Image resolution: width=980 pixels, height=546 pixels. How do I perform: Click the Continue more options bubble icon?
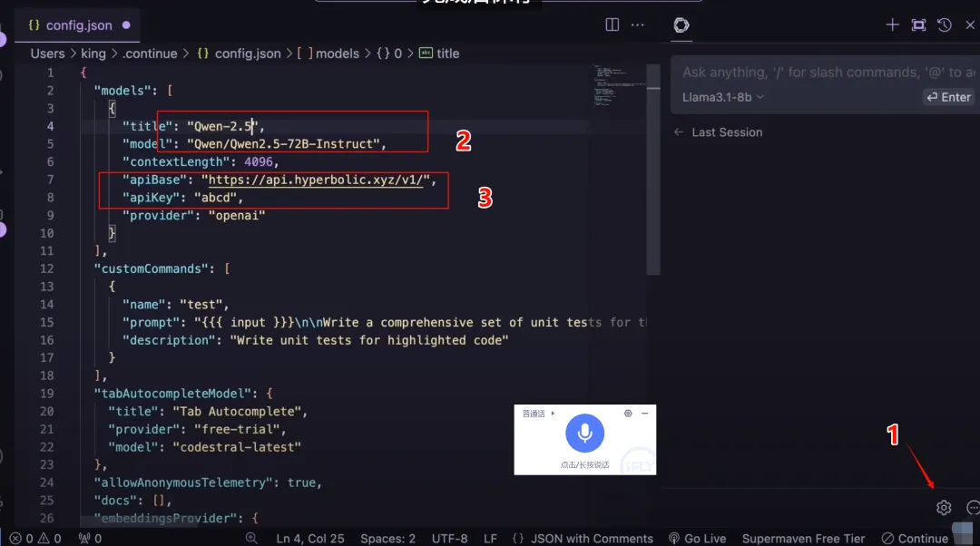pyautogui.click(x=973, y=507)
